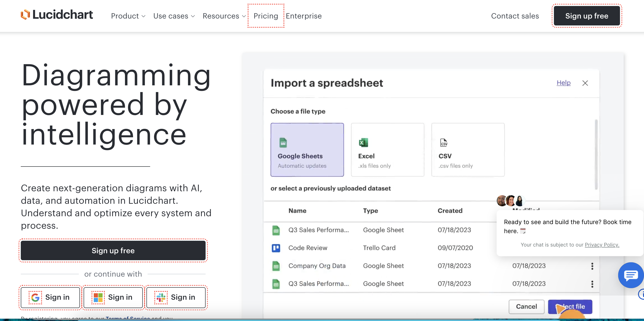
Task: Click the Type column header
Action: (371, 211)
